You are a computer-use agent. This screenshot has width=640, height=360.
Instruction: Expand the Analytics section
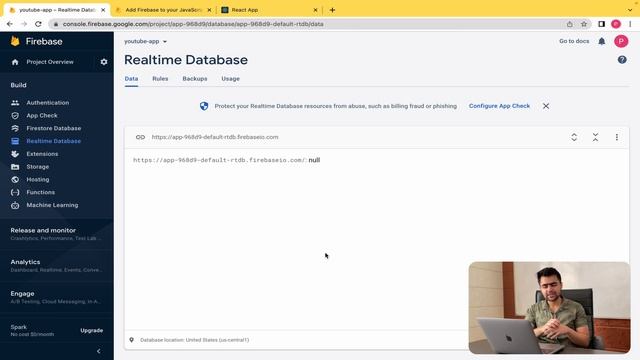coord(57,265)
